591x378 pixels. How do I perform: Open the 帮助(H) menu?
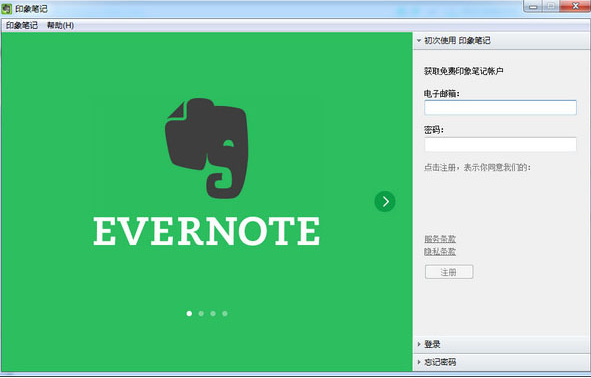point(60,25)
